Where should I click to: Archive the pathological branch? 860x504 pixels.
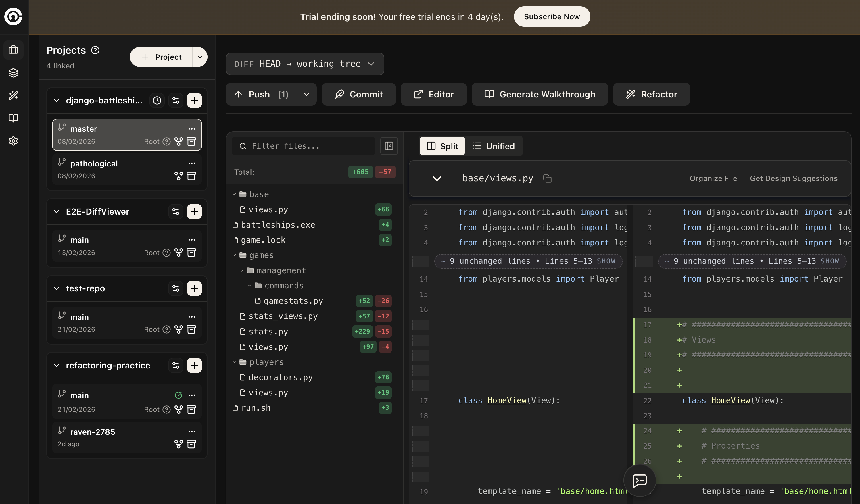click(x=191, y=176)
